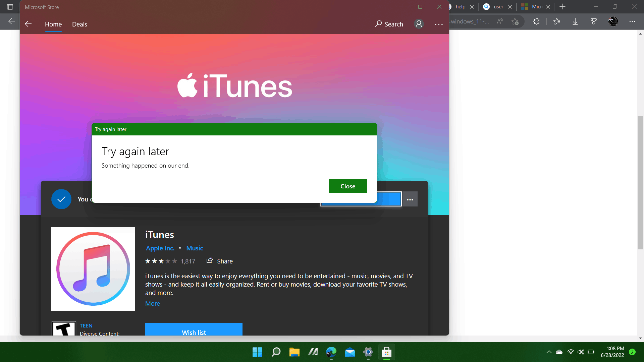This screenshot has height=362, width=644.
Task: Switch to the 'help' browser tab
Action: (460, 7)
